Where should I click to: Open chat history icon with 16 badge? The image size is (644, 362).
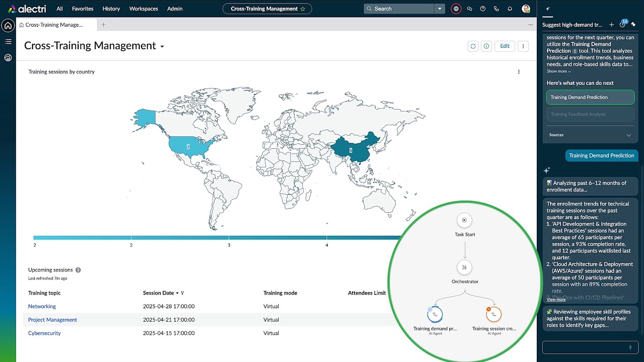[622, 25]
